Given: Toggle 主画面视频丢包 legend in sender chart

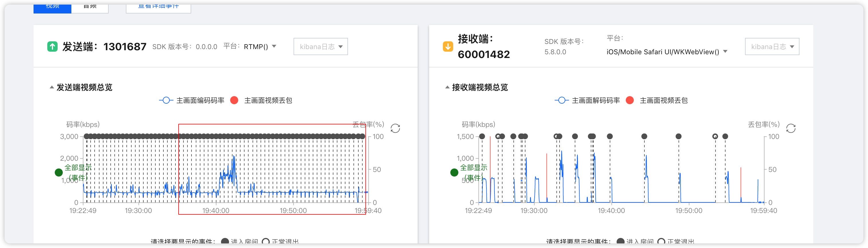Looking at the screenshot, I should tap(261, 100).
